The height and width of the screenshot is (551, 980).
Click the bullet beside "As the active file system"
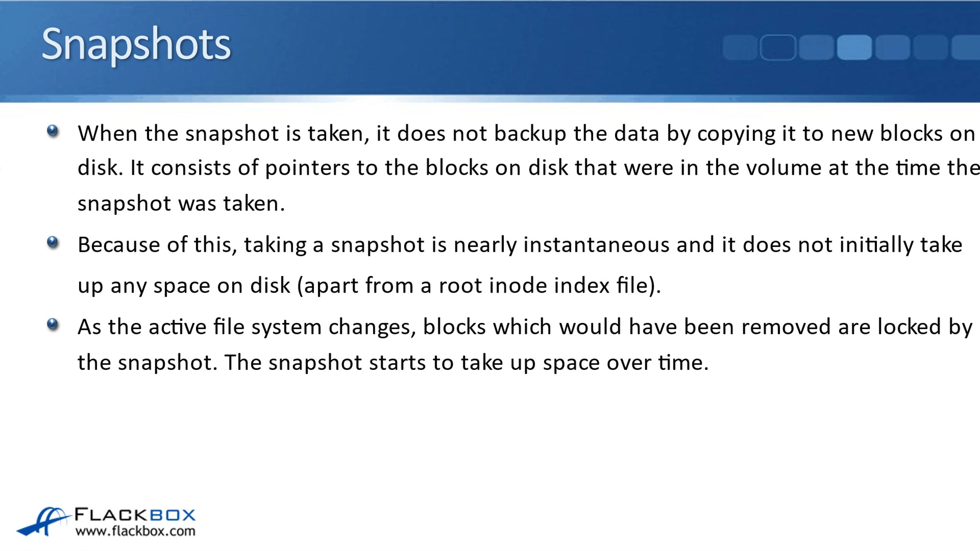coord(53,324)
